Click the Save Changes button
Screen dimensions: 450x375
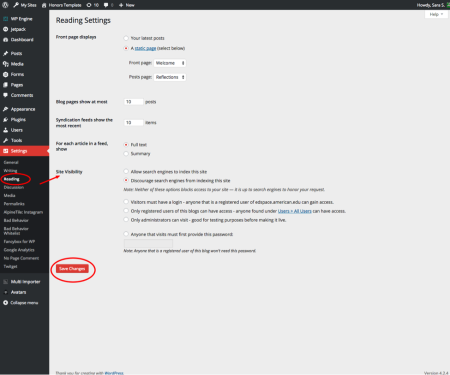click(72, 269)
